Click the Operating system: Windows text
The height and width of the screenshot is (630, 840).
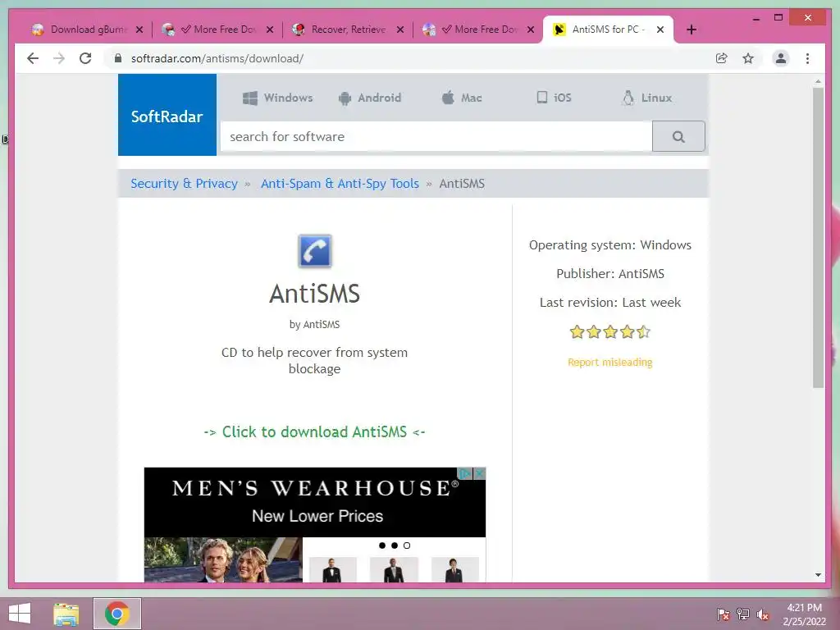[610, 244]
